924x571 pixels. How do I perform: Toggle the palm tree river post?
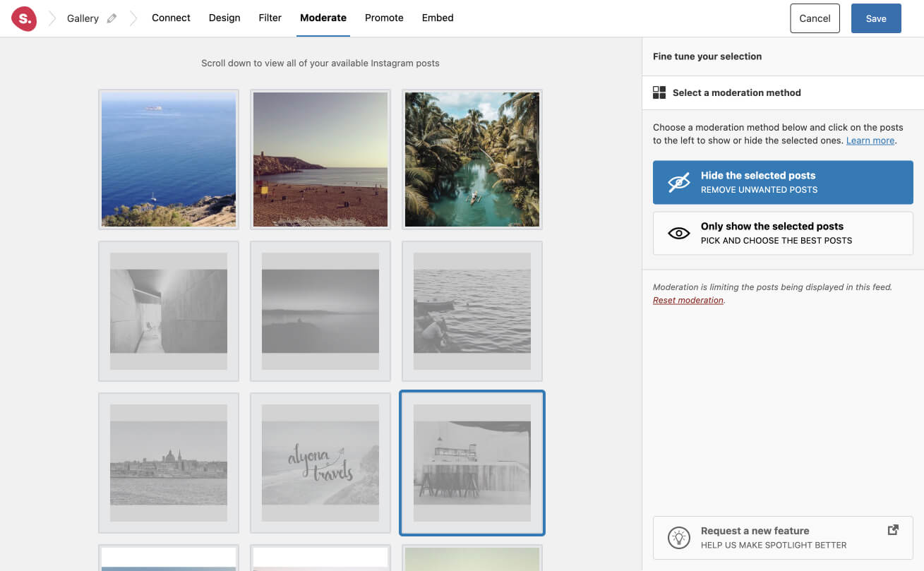tap(472, 160)
